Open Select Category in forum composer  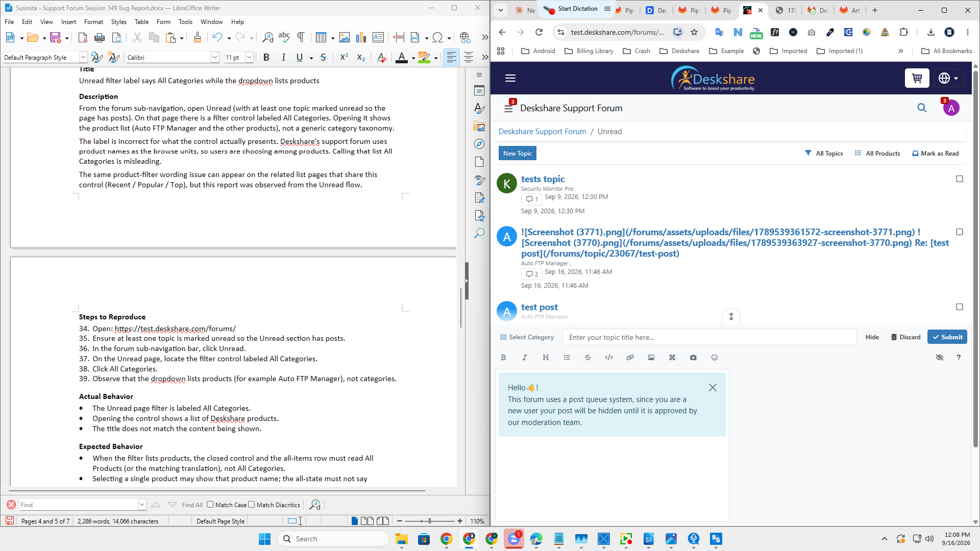pos(527,337)
